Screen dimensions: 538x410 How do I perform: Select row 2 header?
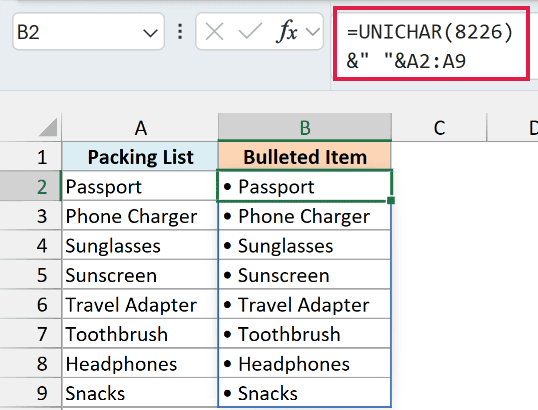31,186
